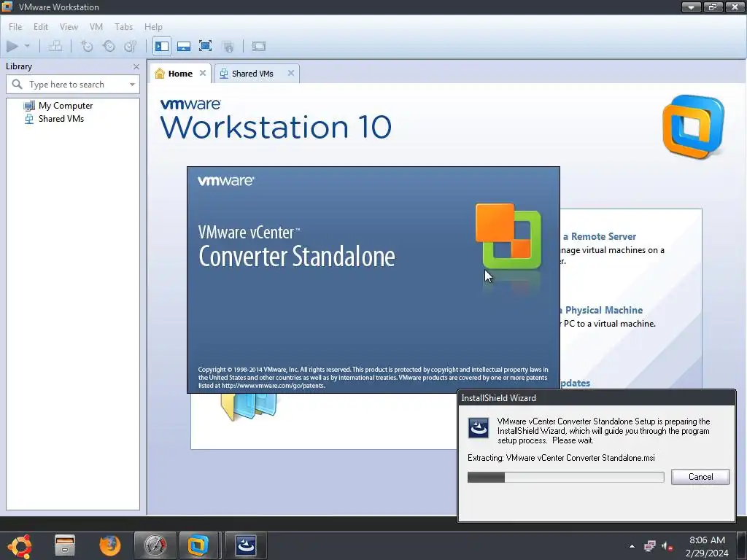This screenshot has height=560, width=747.
Task: Click the Home tab house icon
Action: (x=160, y=74)
